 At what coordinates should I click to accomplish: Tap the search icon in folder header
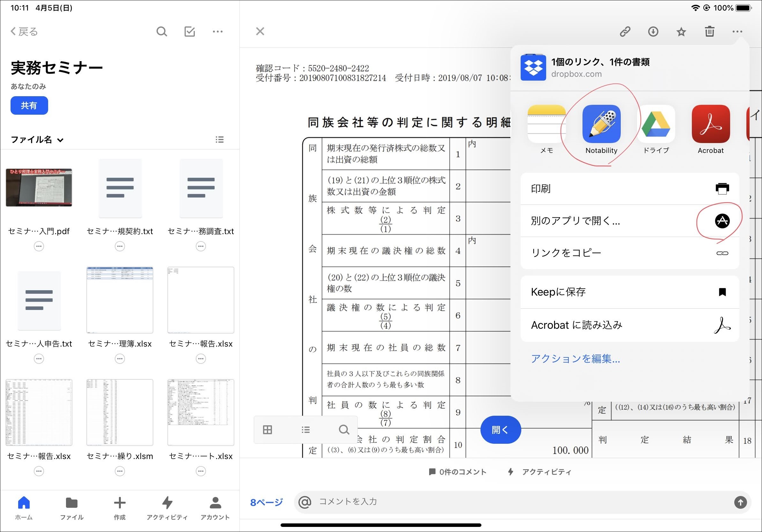tap(162, 32)
